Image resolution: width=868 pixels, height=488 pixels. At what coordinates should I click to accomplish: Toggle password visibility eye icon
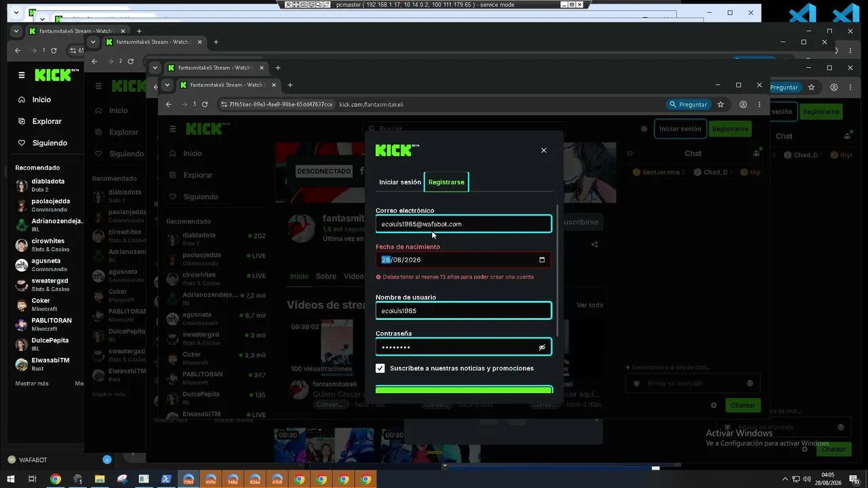pyautogui.click(x=542, y=347)
